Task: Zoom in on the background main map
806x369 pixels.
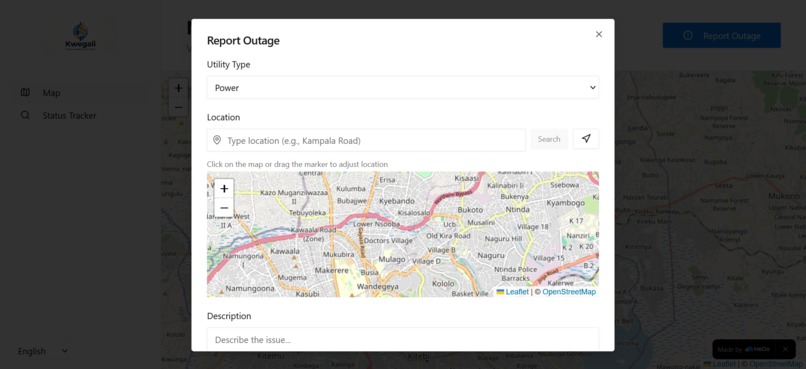Action: 178,88
